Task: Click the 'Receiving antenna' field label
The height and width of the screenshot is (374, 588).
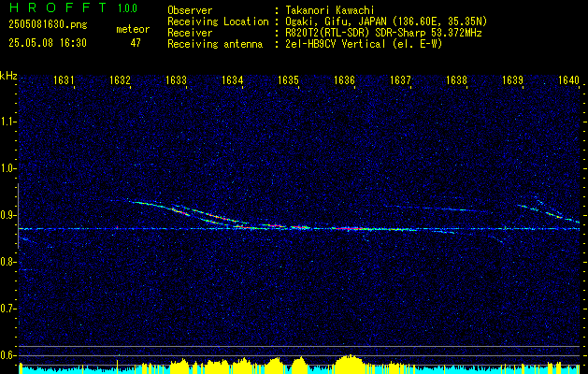Action: pos(215,44)
